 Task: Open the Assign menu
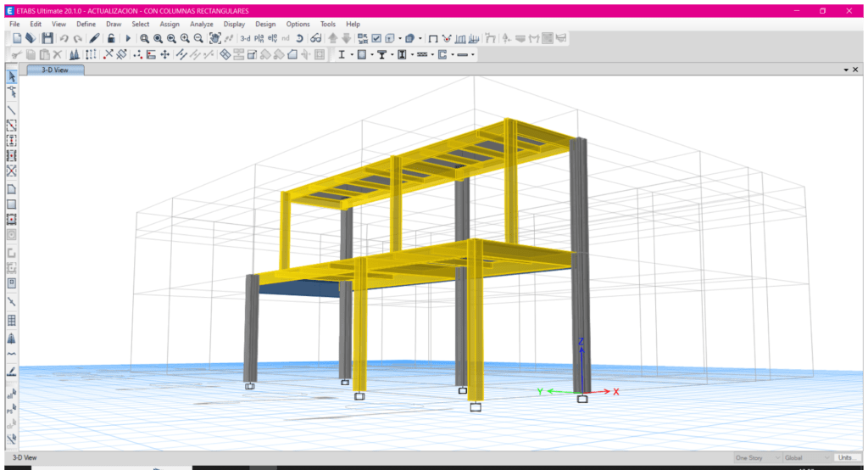point(170,24)
